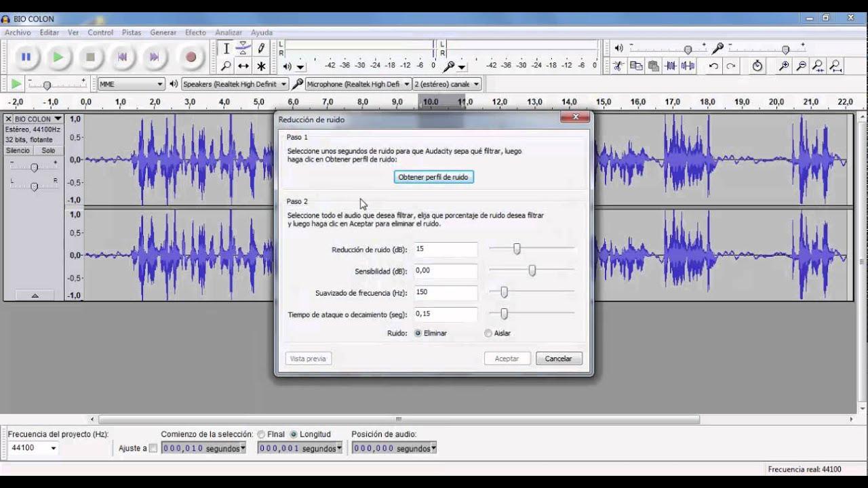Image resolution: width=868 pixels, height=488 pixels.
Task: Click the green Play transport button
Action: (x=58, y=58)
